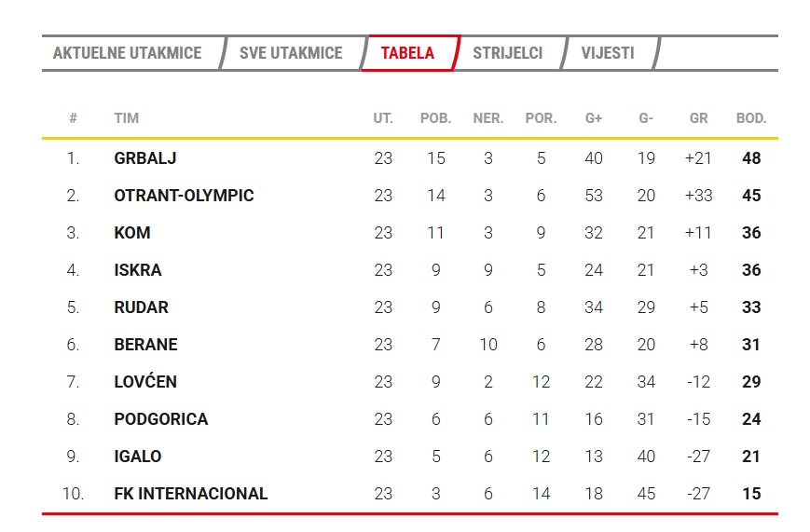Open the Otrant-Olympic team link

tap(184, 196)
